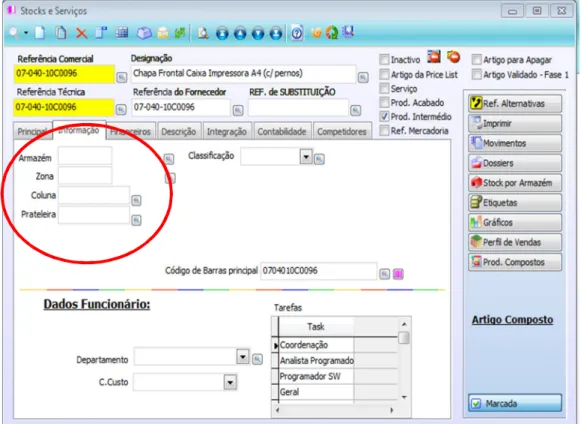The width and height of the screenshot is (581, 424).
Task: Open the Dossiers button
Action: coord(515,163)
